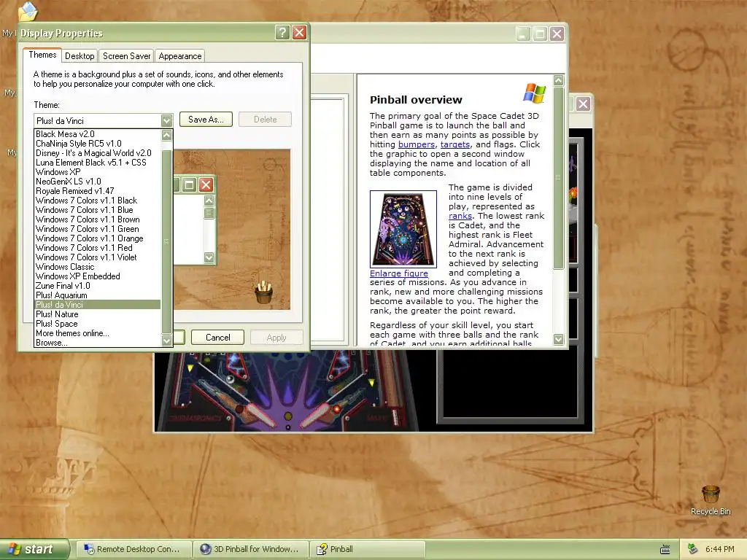
Task: Select Windows 7 Colors v1.1 Orange
Action: click(x=98, y=238)
